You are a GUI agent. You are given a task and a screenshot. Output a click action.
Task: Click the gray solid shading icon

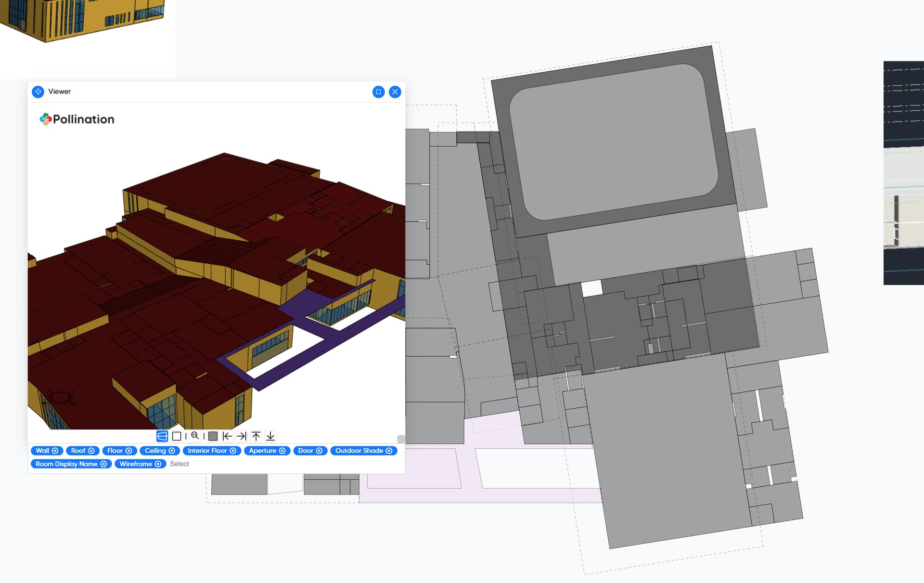tap(213, 436)
